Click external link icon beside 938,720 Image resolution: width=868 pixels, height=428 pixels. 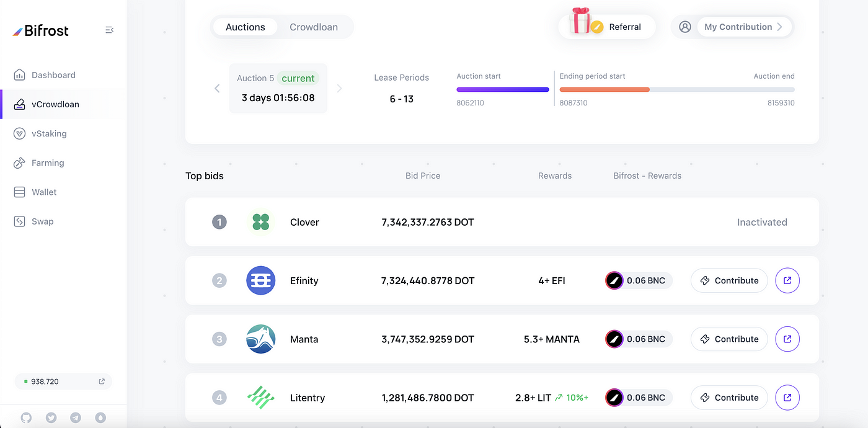102,381
